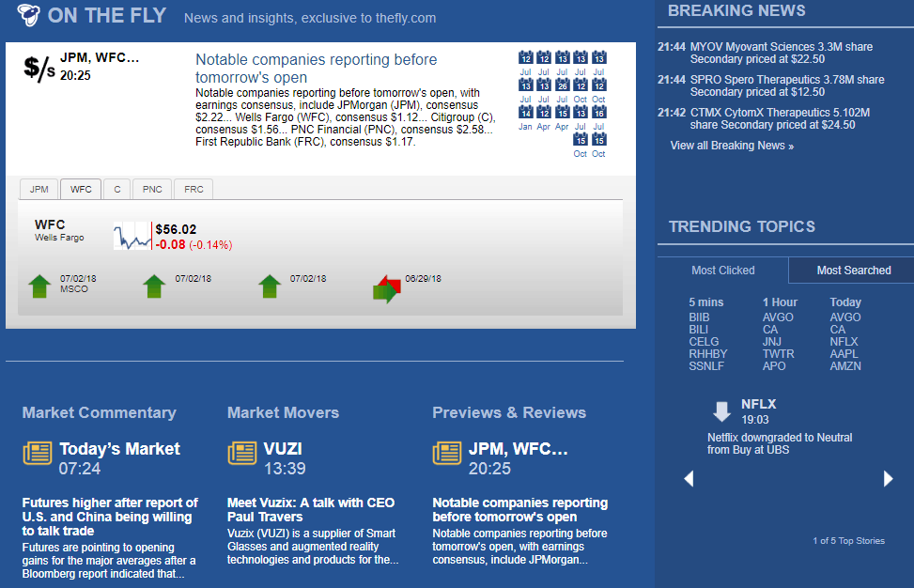
Task: Click newspaper icon in Previews & Reviews
Action: (x=447, y=453)
